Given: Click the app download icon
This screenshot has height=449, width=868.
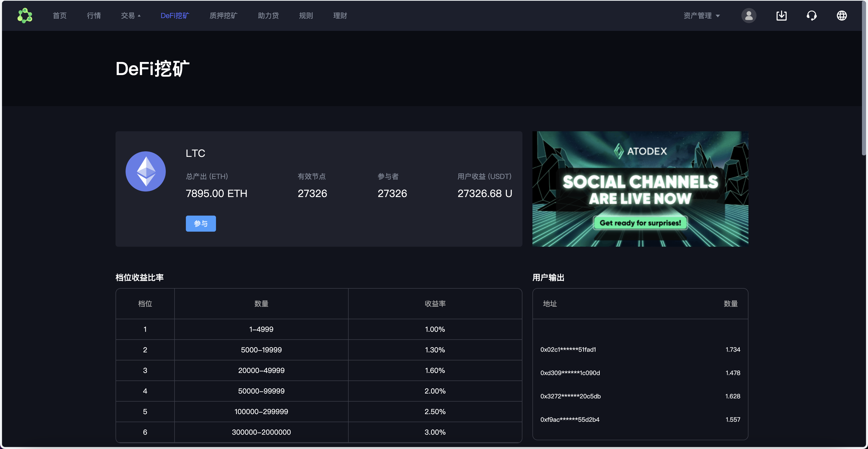Looking at the screenshot, I should point(782,16).
